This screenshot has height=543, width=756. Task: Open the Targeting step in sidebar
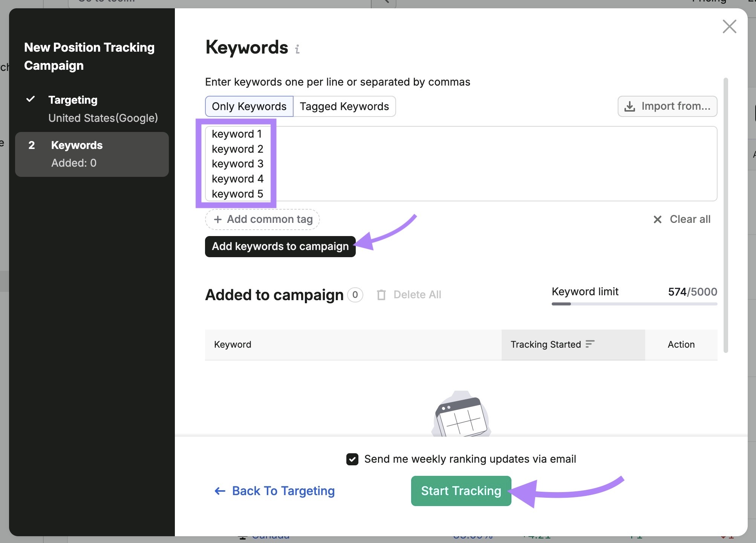click(x=92, y=109)
